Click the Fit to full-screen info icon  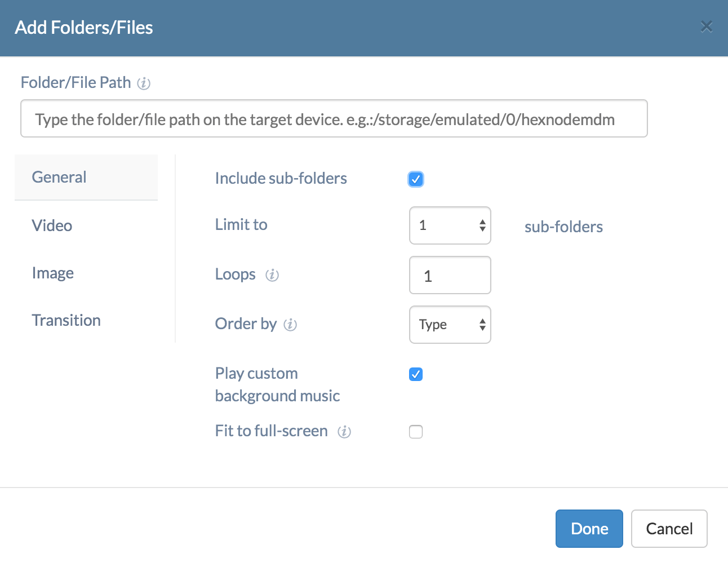click(x=344, y=432)
